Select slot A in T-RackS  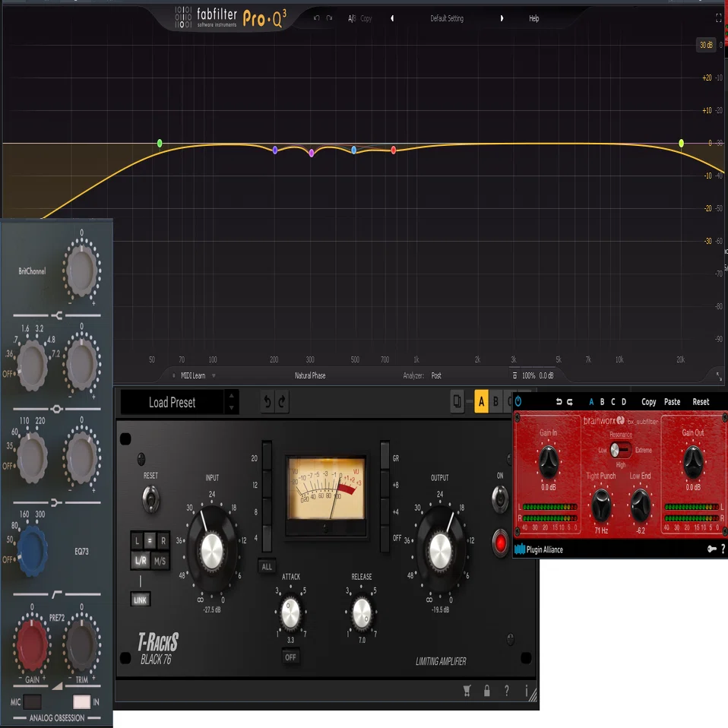click(x=481, y=401)
